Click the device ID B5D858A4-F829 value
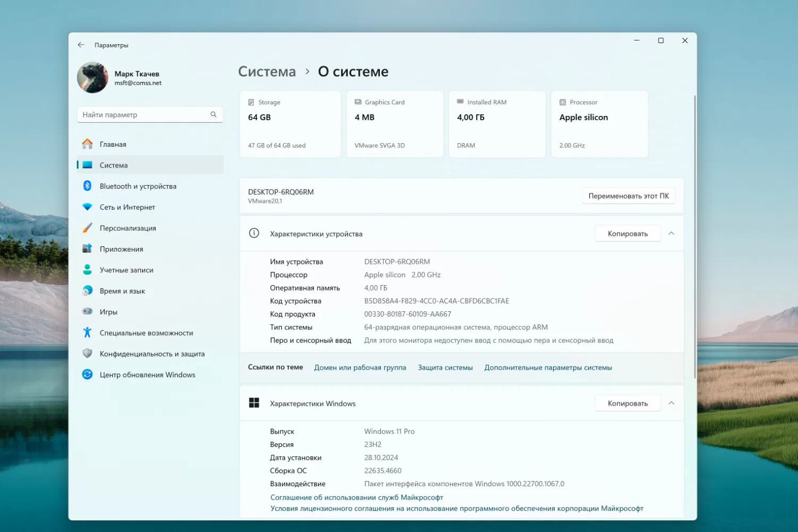 [x=437, y=301]
